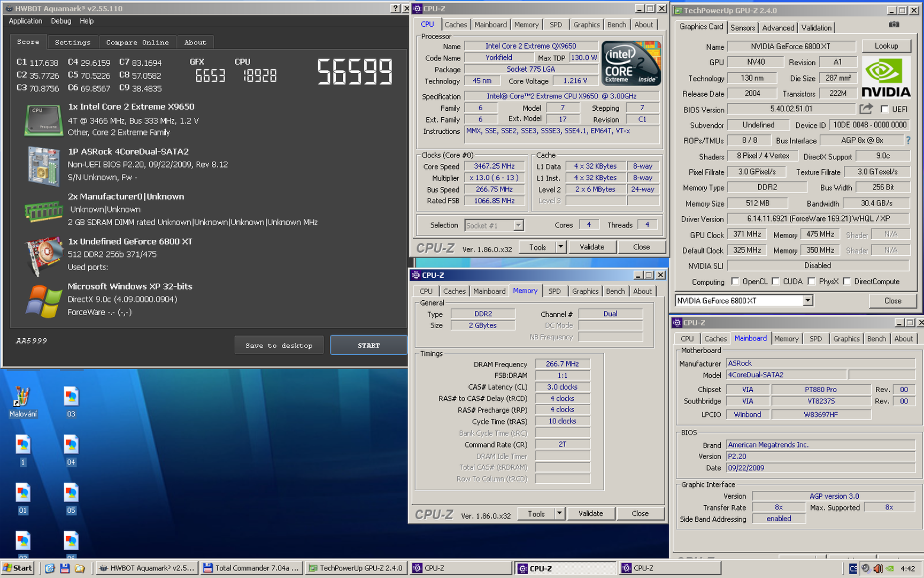
Task: Select desktop file icon labeled 03
Action: coord(71,402)
